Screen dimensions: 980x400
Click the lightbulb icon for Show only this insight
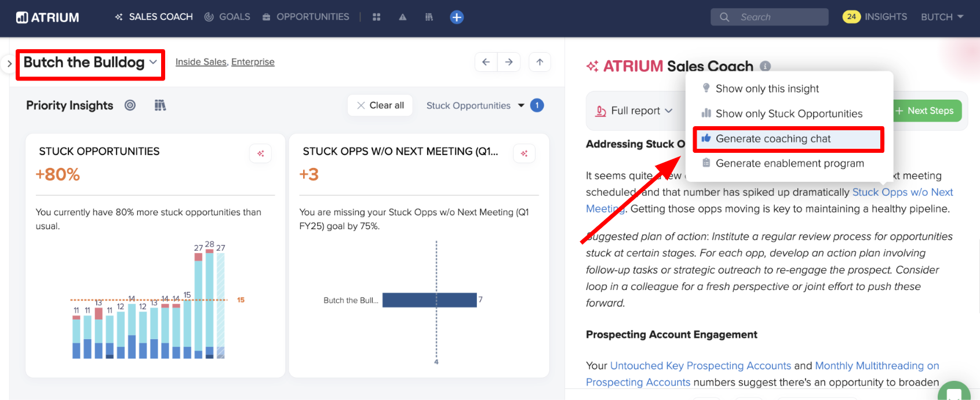tap(706, 88)
